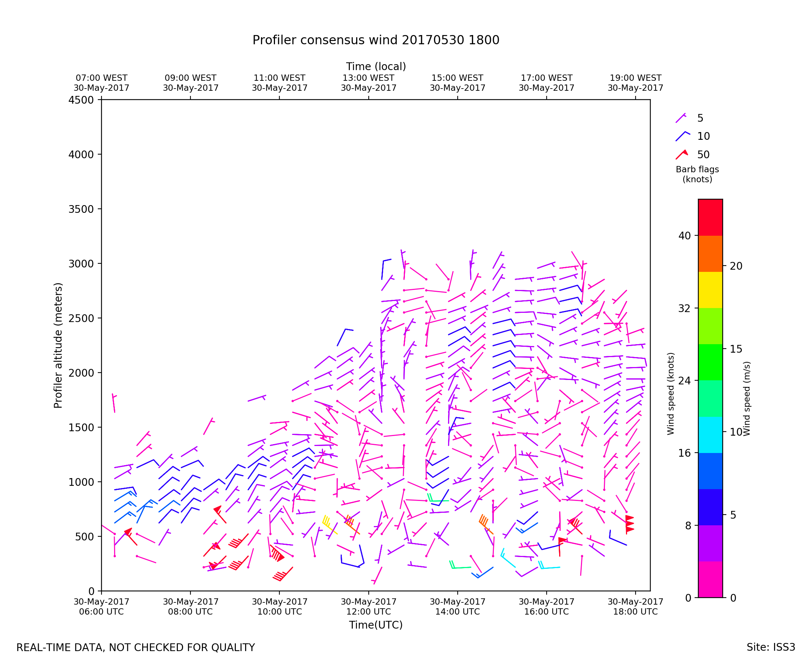Viewport: 812px width, 664px height.
Task: Click the magenta bottom segment of the colorbar
Action: [710, 579]
